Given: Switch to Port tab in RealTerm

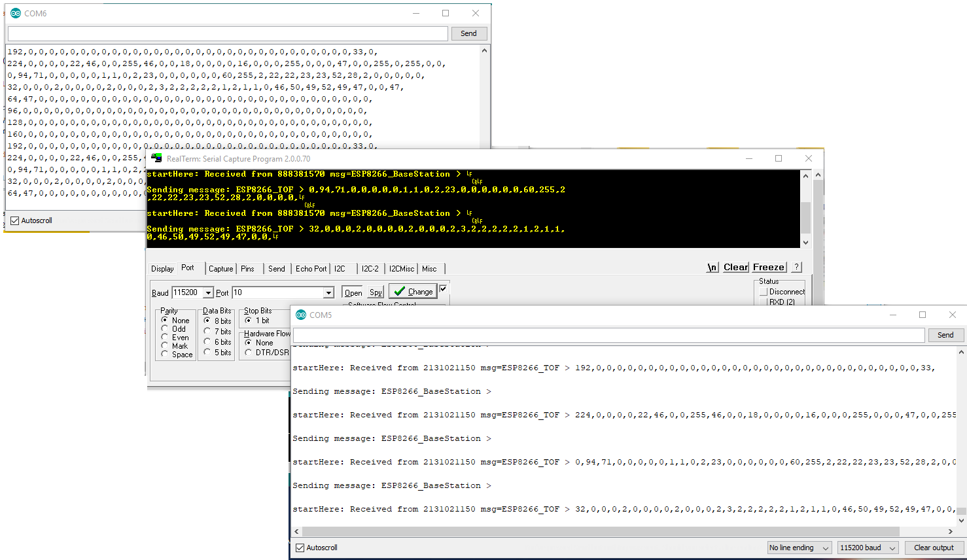Looking at the screenshot, I should tap(188, 268).
